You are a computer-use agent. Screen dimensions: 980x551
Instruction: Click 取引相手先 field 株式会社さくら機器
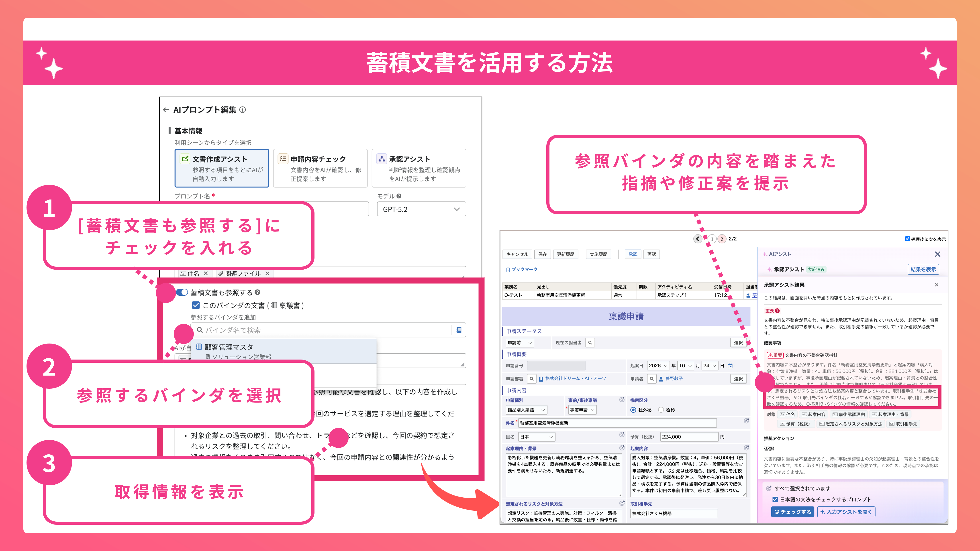click(x=674, y=513)
